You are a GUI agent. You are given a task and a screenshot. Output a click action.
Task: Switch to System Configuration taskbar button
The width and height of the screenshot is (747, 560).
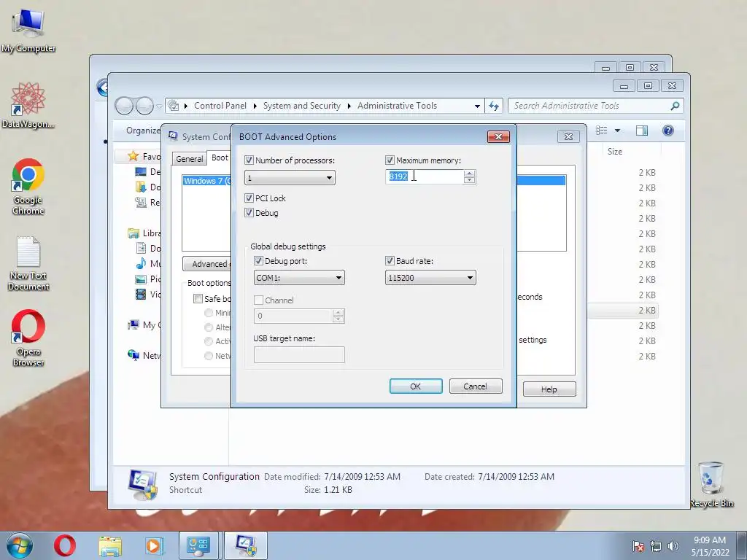point(245,545)
